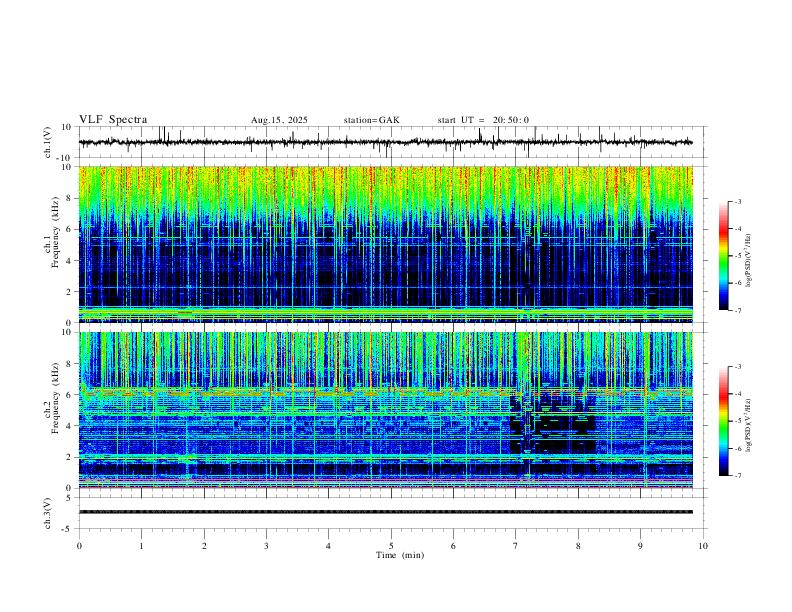Click tick label '10' on the time axis
Viewport: 792px width, 612px height.
[703, 546]
